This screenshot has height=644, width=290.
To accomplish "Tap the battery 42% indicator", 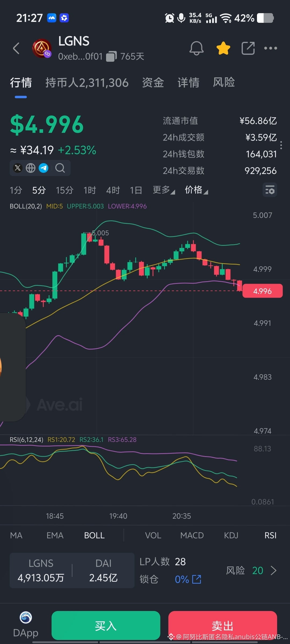I will pyautogui.click(x=254, y=18).
